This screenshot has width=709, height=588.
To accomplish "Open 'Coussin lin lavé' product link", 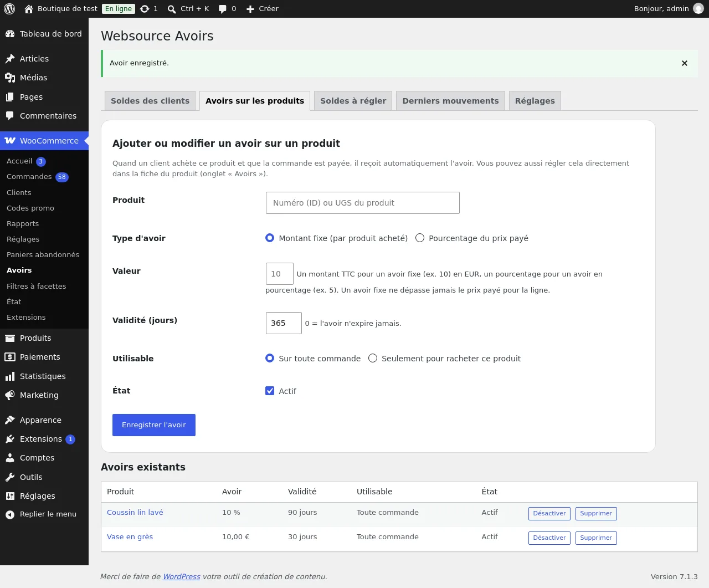I will point(135,513).
